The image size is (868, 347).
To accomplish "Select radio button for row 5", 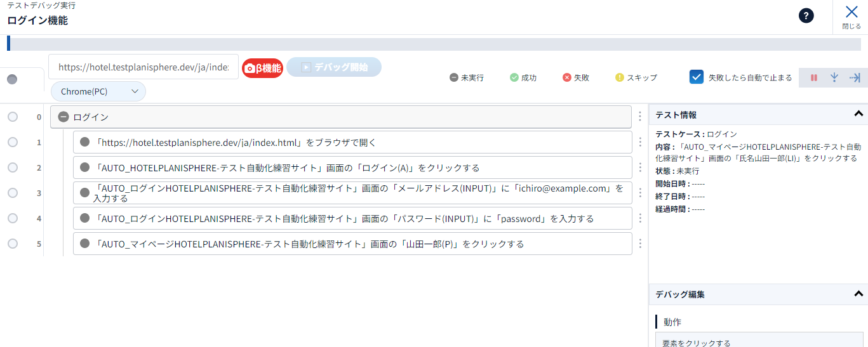I will pos(13,244).
